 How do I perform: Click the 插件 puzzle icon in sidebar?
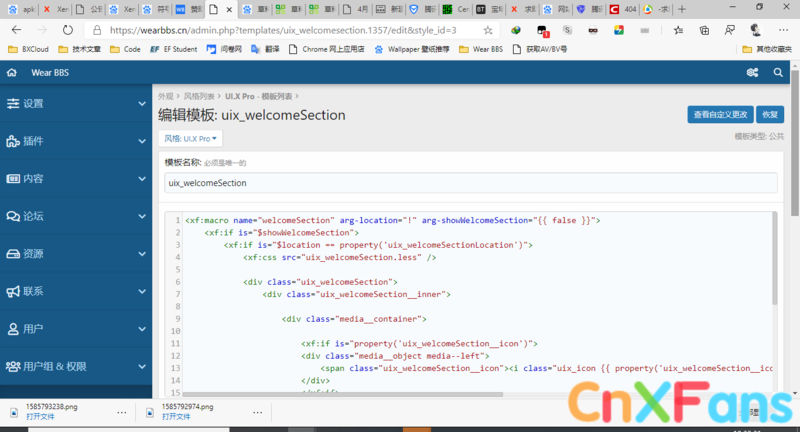pos(14,141)
